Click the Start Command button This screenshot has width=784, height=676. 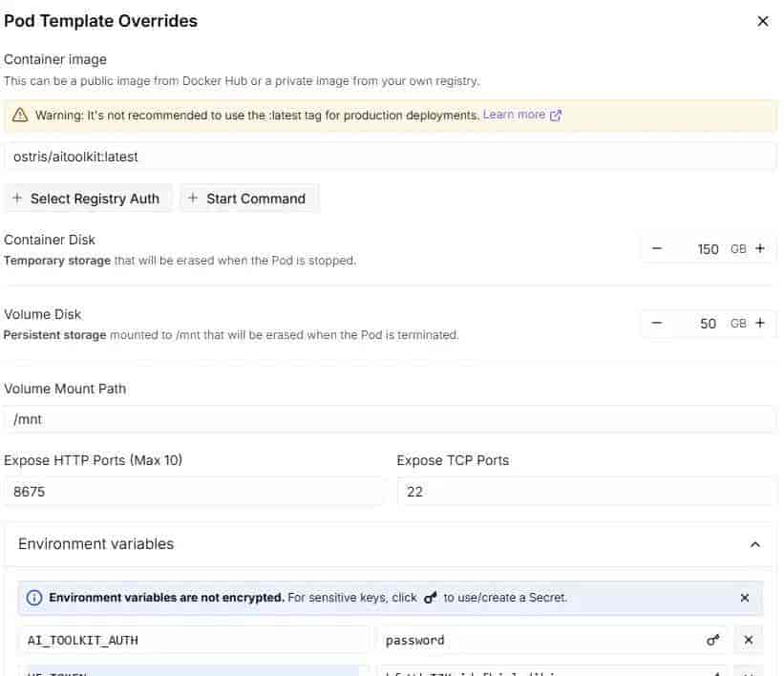248,199
